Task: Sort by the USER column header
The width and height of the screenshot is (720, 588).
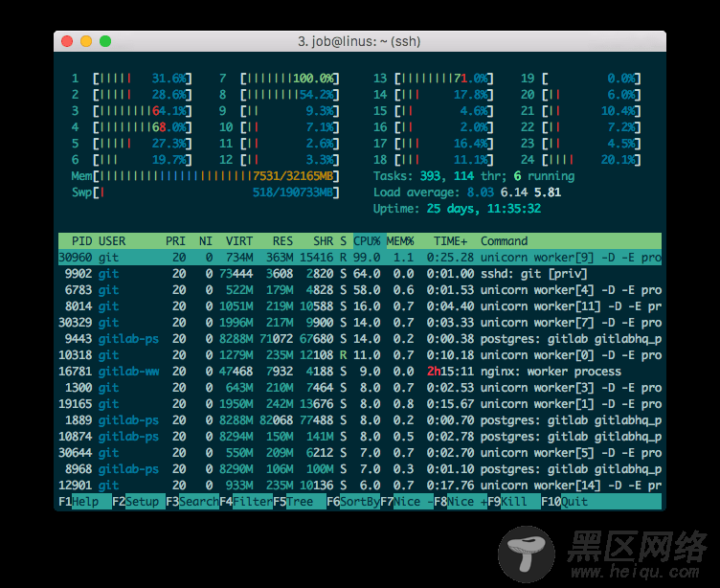Action: tap(112, 241)
